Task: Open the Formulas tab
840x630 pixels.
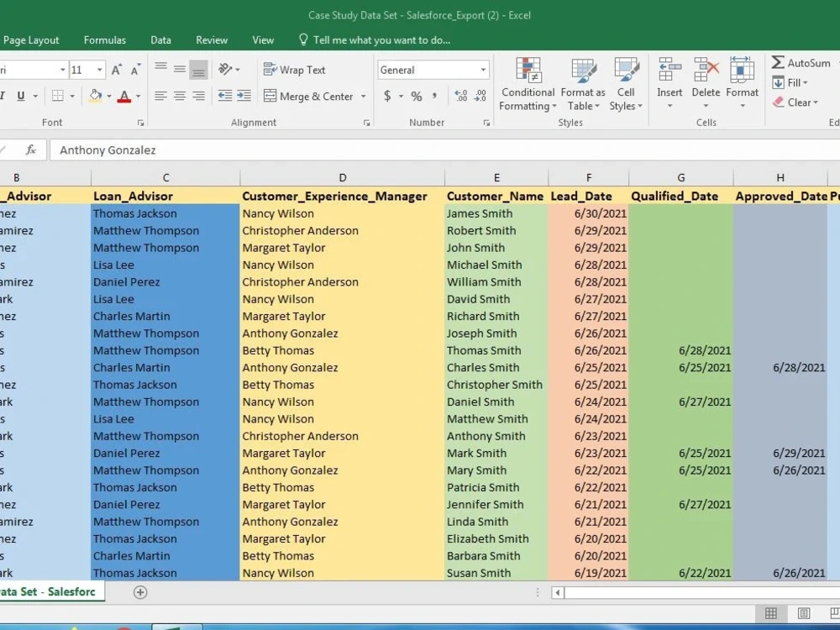Action: point(105,40)
